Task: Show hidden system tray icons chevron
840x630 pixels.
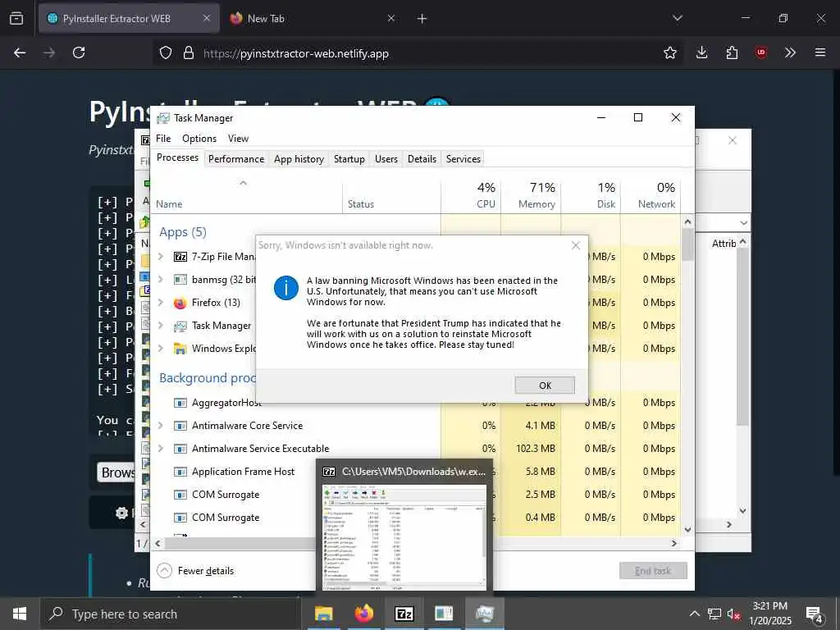Action: [x=694, y=614]
